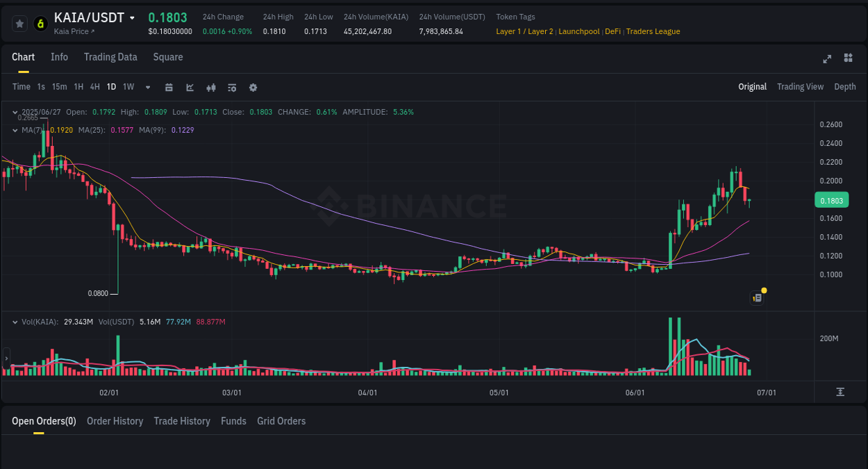Click the green 0.1803 price label

(832, 199)
